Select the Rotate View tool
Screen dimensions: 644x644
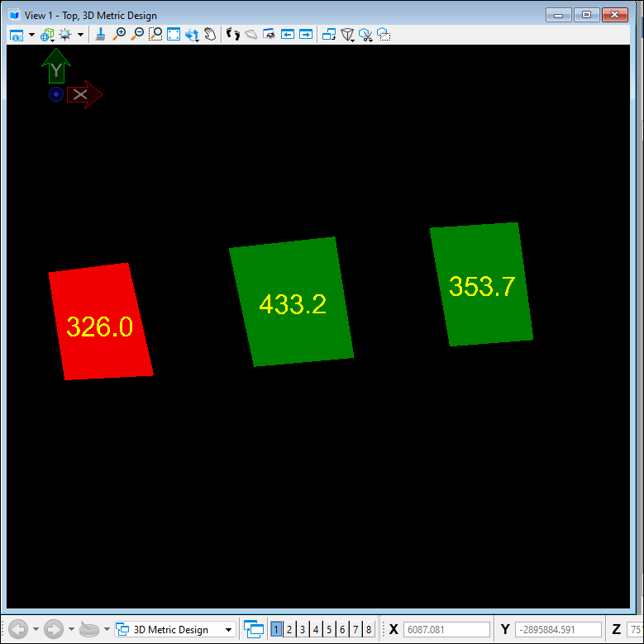point(192,35)
